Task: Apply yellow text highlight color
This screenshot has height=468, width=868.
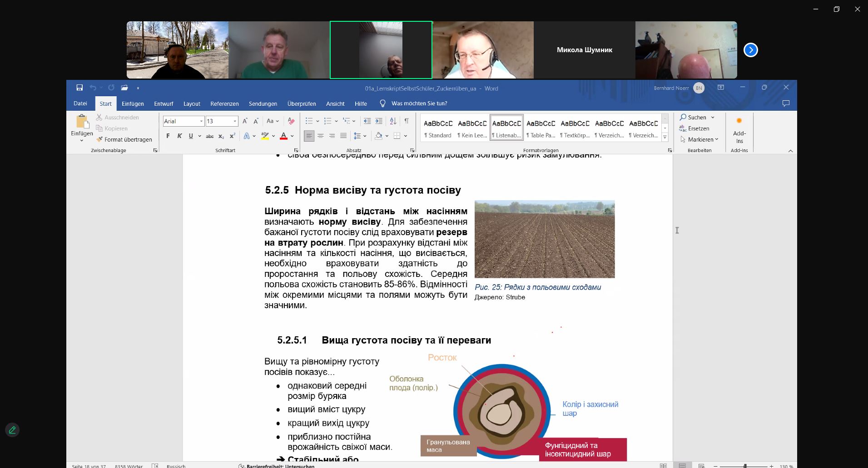Action: pyautogui.click(x=265, y=136)
